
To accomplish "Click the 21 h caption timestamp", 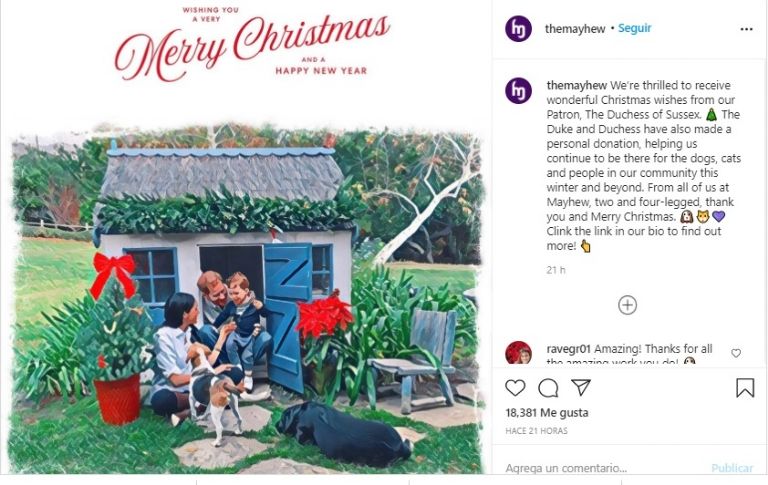I will point(556,270).
